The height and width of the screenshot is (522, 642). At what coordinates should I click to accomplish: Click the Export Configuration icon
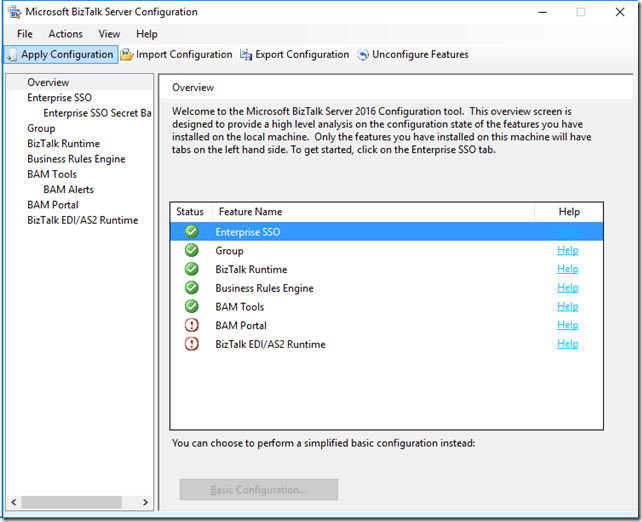tap(246, 54)
